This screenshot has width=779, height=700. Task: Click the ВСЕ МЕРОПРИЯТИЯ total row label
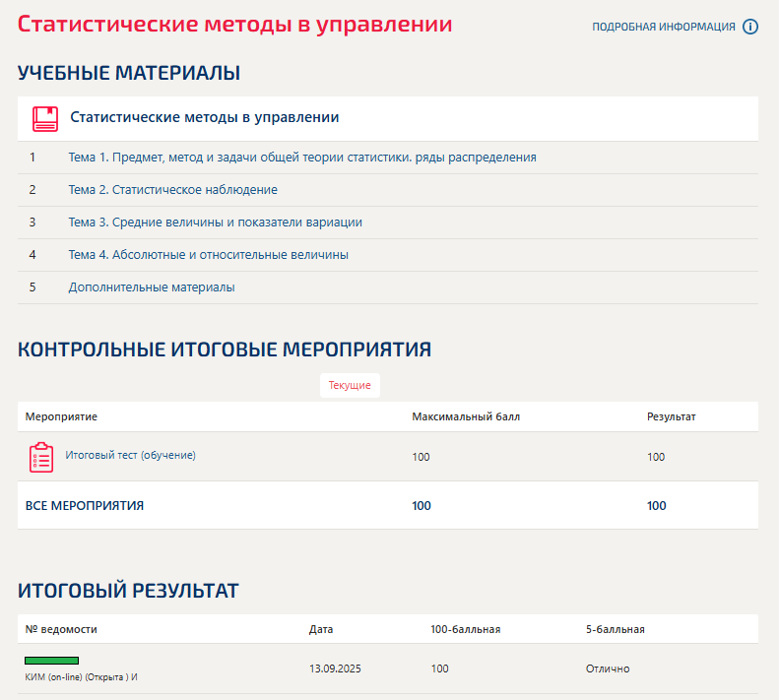85,506
